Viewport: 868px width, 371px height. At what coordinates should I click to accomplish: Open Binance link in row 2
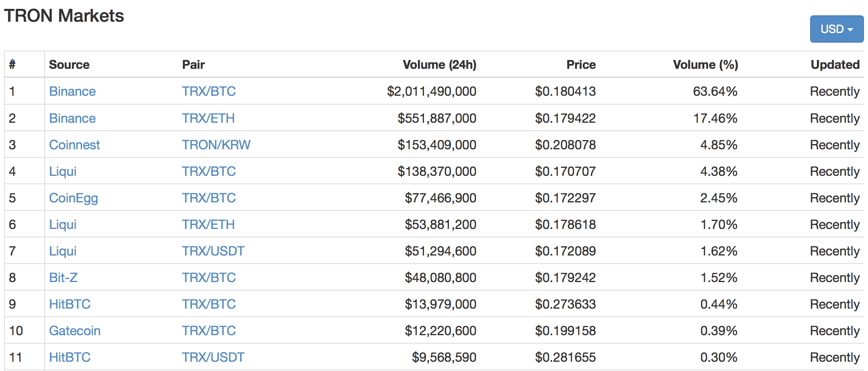tap(72, 118)
